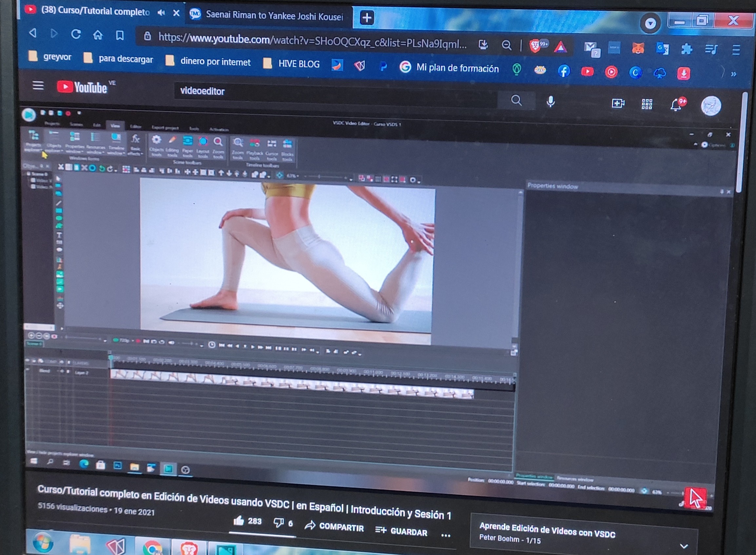Open the Mi plan de formación bookmark

449,68
